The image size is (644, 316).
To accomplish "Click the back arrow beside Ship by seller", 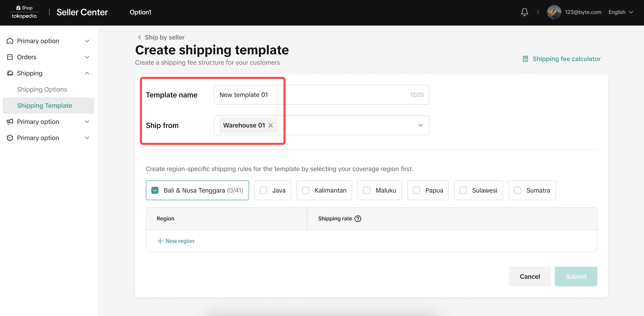I will pos(140,37).
